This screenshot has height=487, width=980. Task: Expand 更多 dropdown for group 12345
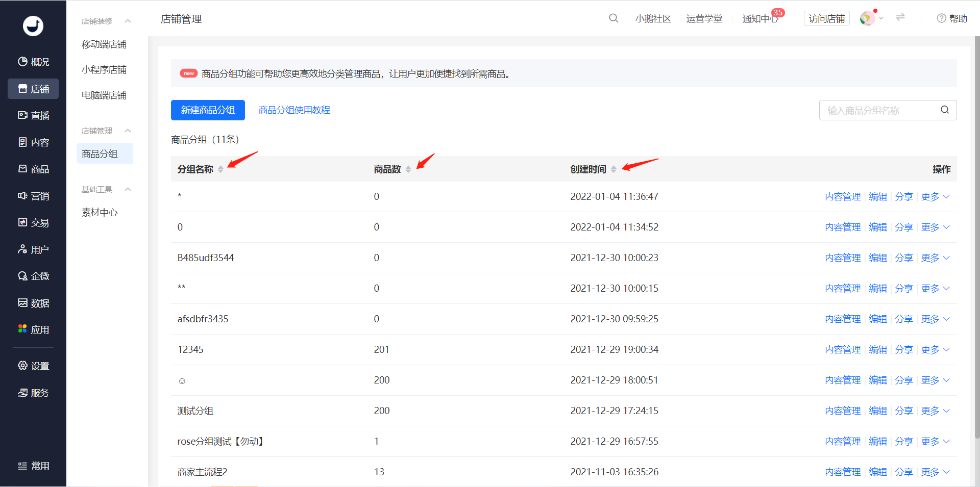[x=935, y=350]
